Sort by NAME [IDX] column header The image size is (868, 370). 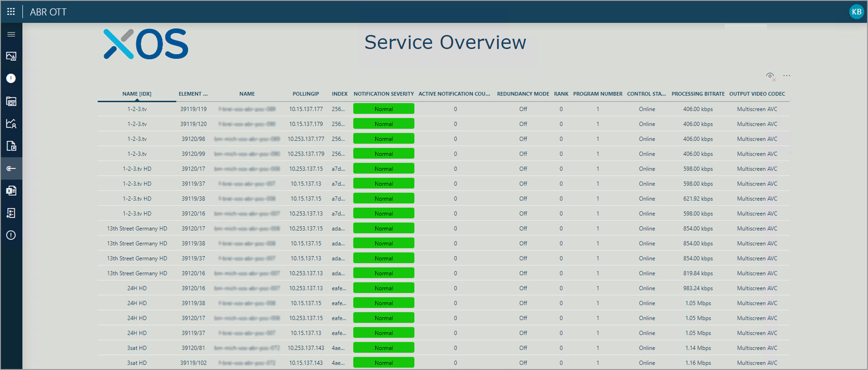(x=137, y=94)
